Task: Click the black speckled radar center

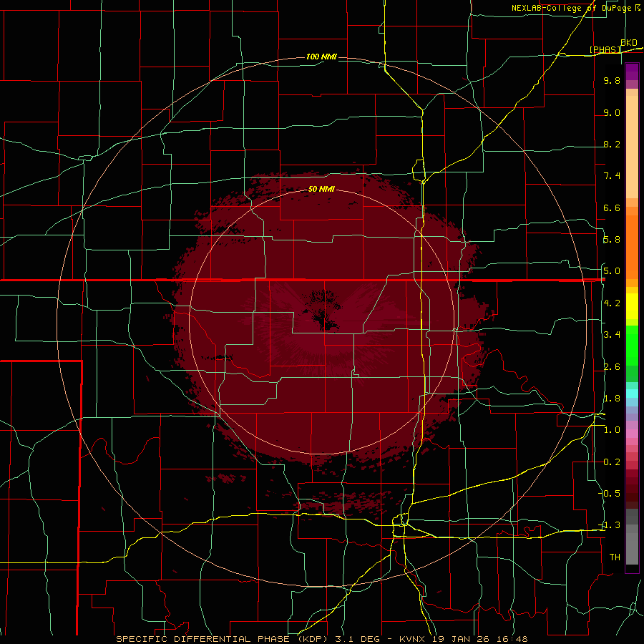Action: [323, 311]
